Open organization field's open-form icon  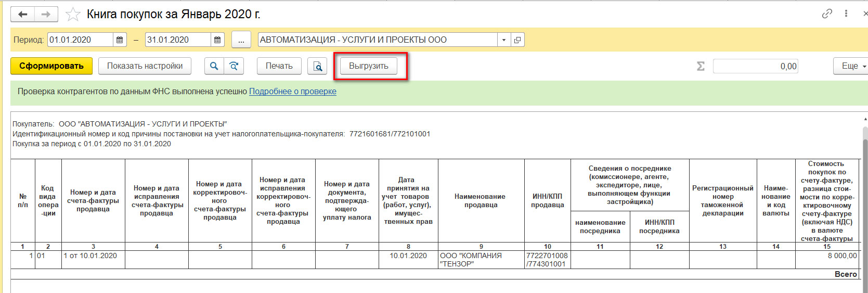pyautogui.click(x=517, y=40)
